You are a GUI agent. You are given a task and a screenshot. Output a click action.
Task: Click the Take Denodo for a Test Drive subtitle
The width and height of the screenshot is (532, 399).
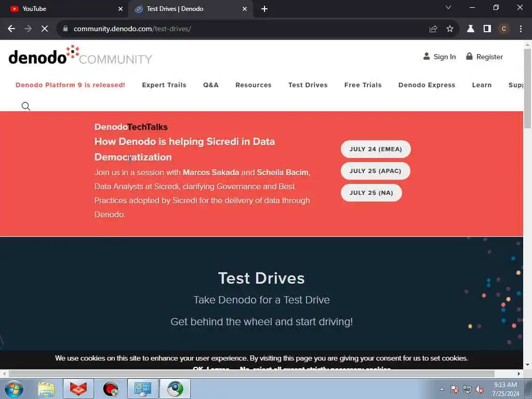[x=261, y=300]
